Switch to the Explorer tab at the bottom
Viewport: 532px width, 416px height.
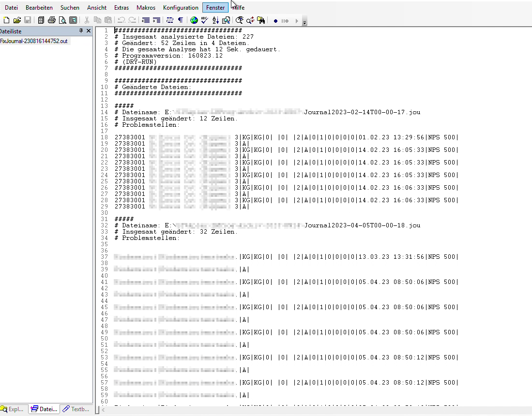coord(13,409)
